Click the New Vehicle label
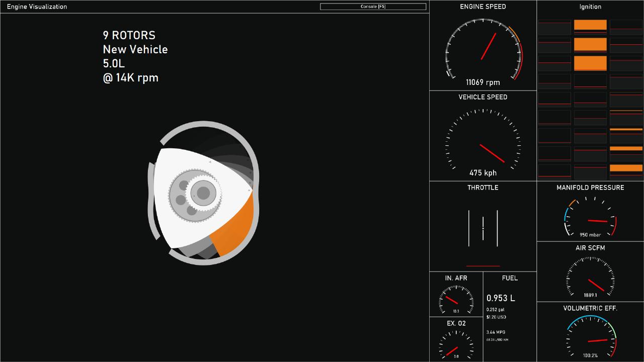 click(135, 49)
